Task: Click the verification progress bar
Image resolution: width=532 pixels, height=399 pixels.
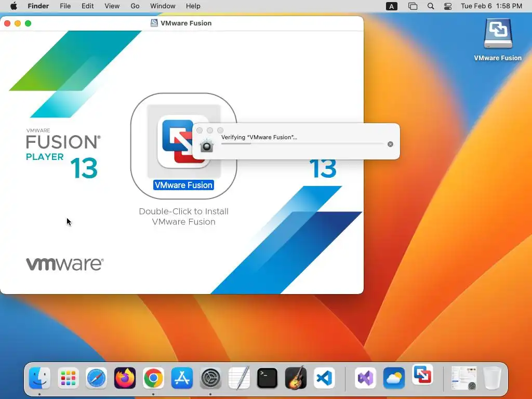Action: coord(302,144)
